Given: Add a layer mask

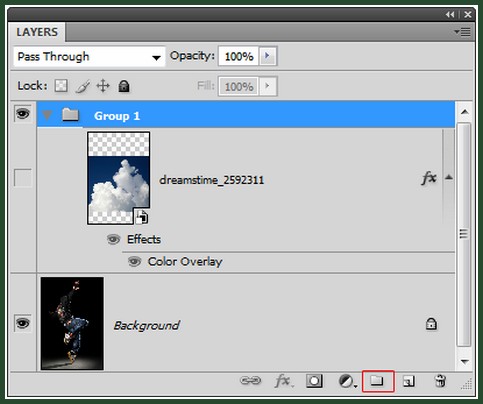Looking at the screenshot, I should pyautogui.click(x=314, y=381).
